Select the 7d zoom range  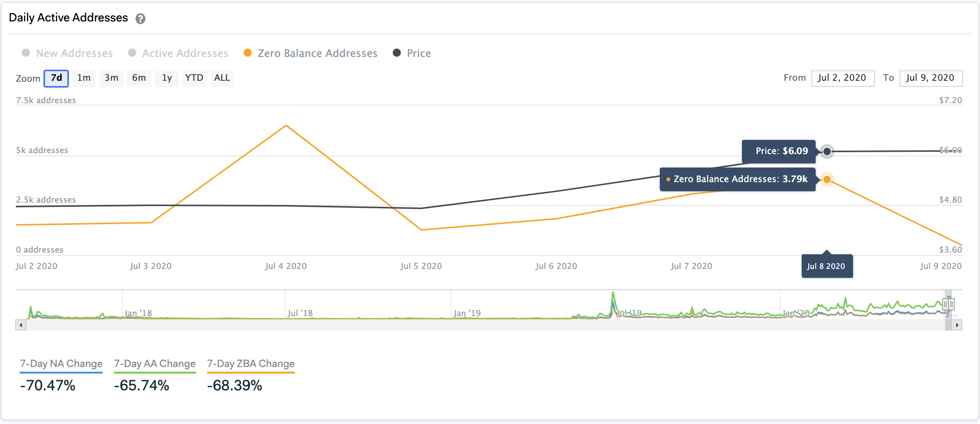click(x=56, y=78)
